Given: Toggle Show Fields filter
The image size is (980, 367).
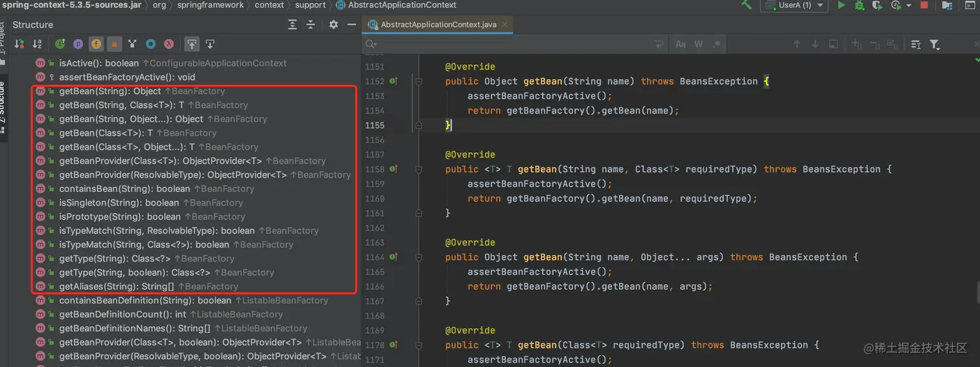Looking at the screenshot, I should point(96,44).
